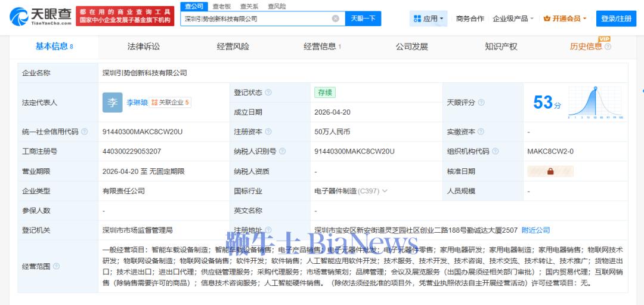Screen dimensions: 644x305
Task: Click the TianYanCha logo
Action: click(x=40, y=17)
